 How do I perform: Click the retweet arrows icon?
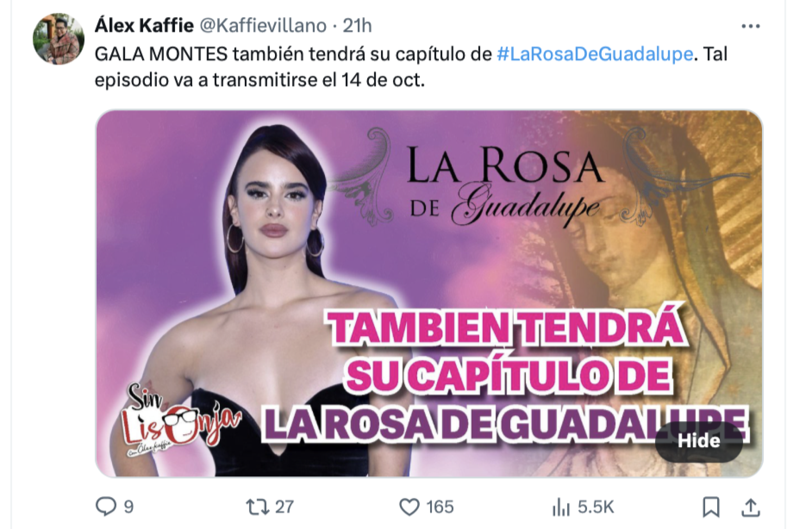(x=257, y=507)
